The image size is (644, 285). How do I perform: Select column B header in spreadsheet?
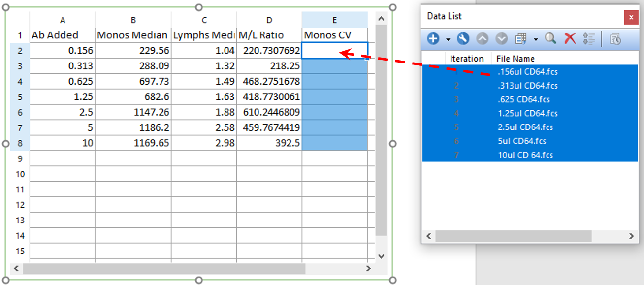tap(133, 20)
